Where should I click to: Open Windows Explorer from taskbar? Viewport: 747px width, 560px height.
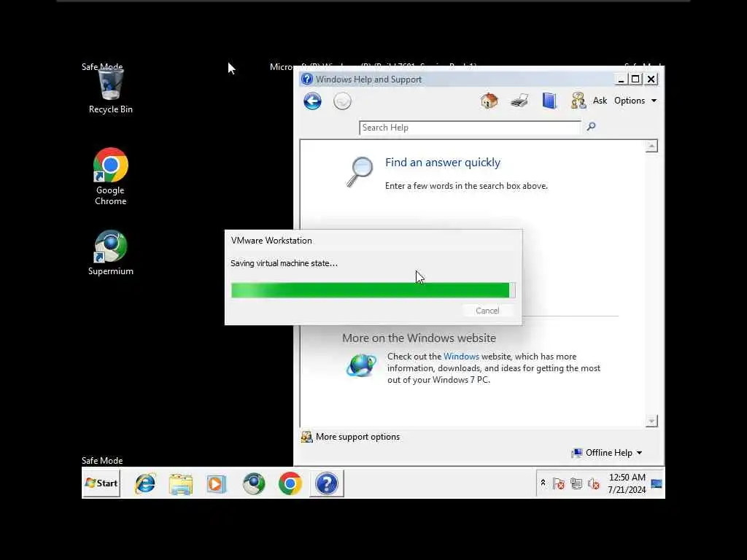(181, 484)
